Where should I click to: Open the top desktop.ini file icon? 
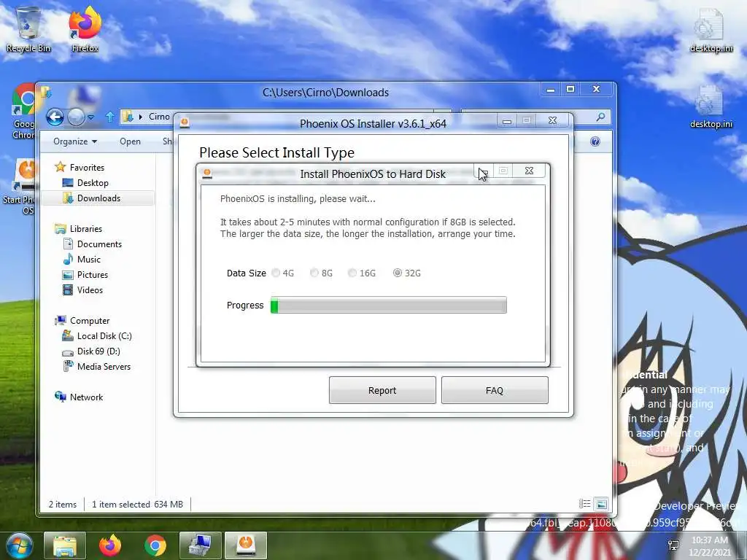pyautogui.click(x=711, y=31)
